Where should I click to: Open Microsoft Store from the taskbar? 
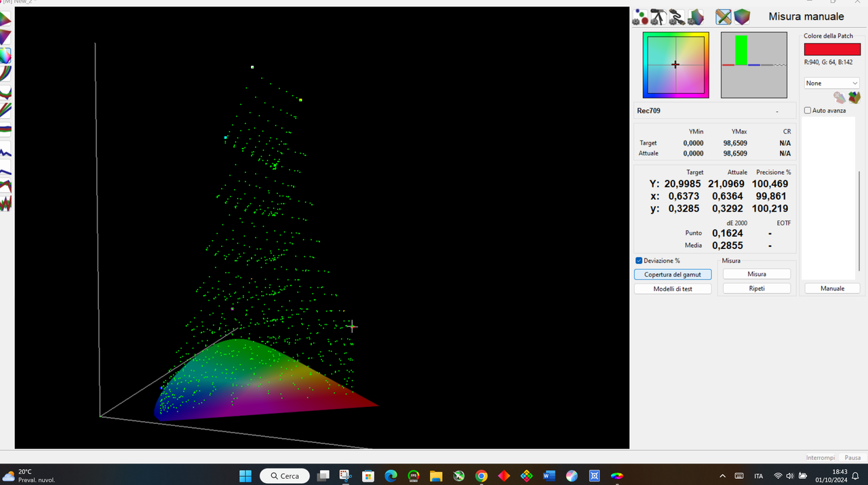click(368, 476)
